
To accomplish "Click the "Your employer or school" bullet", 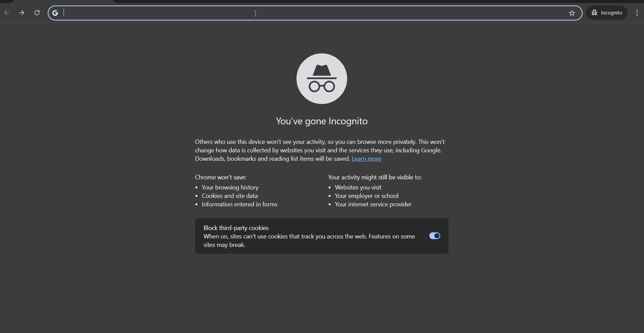I will [x=366, y=196].
